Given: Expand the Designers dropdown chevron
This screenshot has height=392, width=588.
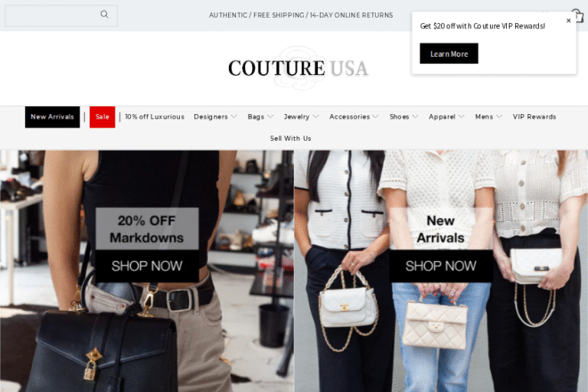Looking at the screenshot, I should 234,116.
